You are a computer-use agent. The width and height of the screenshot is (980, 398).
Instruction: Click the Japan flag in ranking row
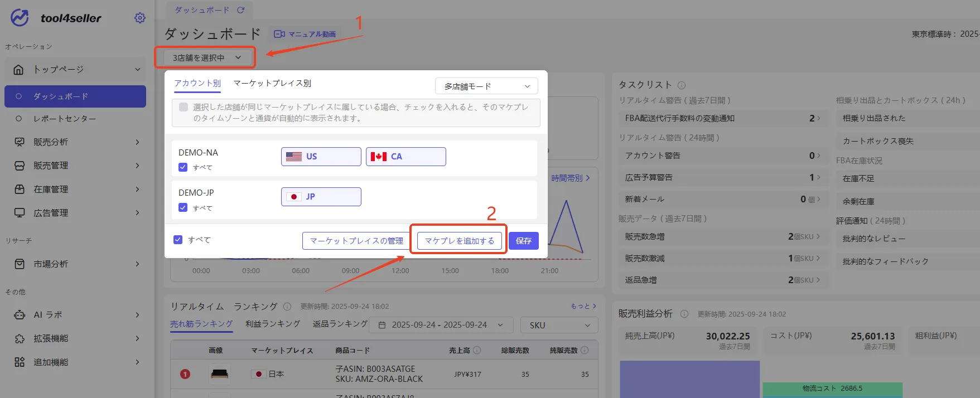pos(258,374)
